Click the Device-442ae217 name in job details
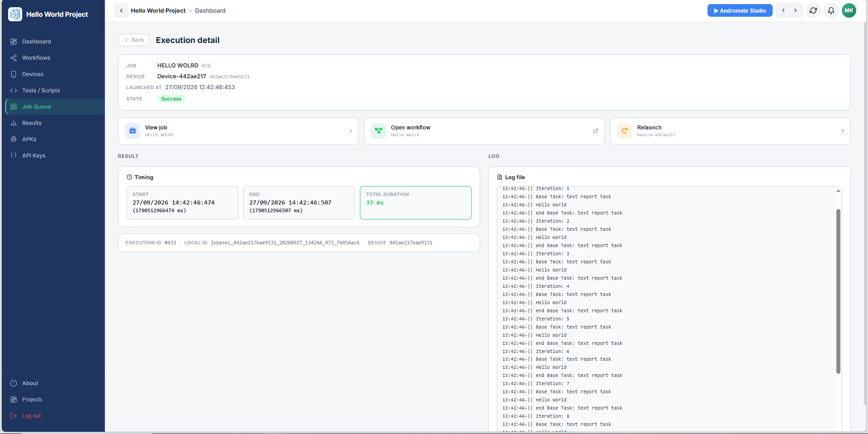This screenshot has width=868, height=434. (182, 76)
